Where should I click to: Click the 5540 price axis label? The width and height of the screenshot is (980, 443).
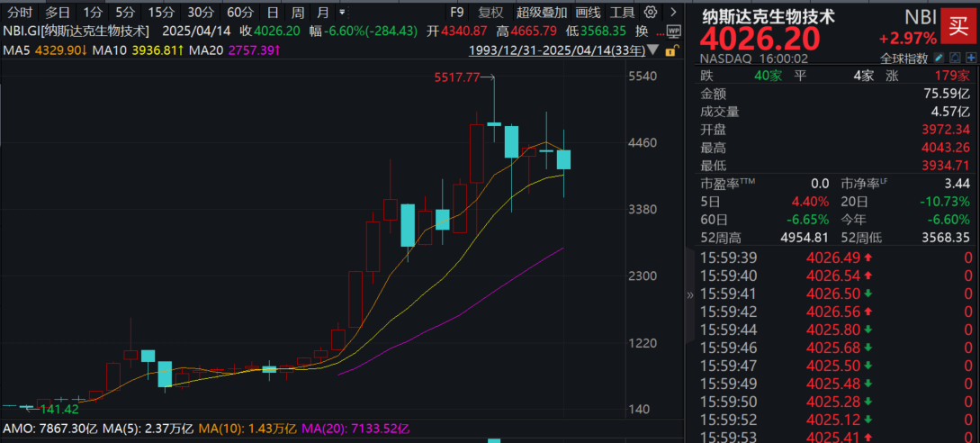(x=642, y=77)
